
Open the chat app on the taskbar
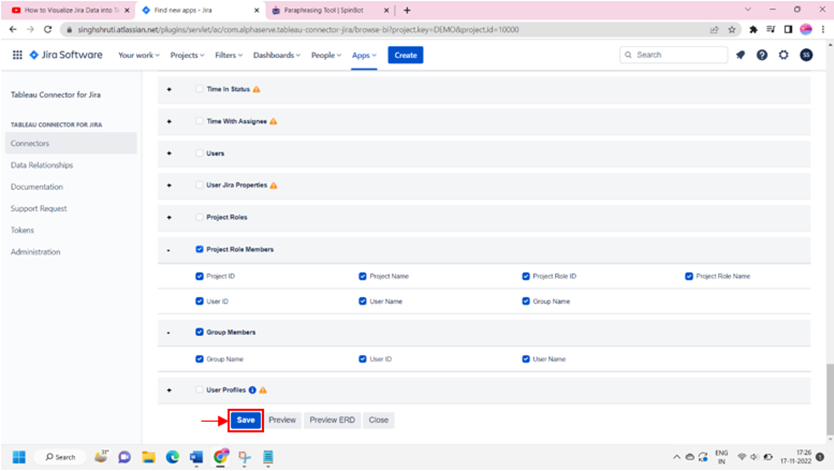[x=124, y=457]
